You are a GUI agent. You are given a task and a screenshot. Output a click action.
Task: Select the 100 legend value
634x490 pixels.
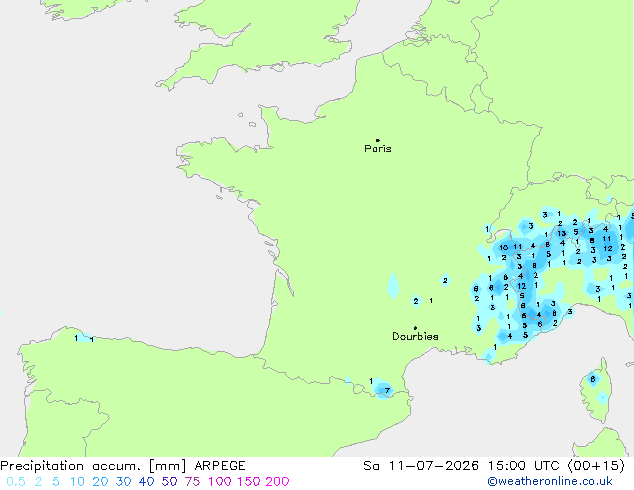click(x=220, y=482)
